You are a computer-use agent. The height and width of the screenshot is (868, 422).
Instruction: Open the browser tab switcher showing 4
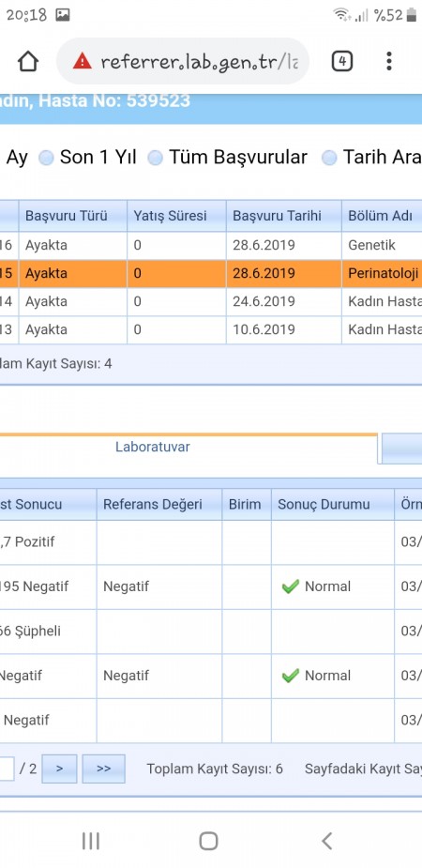(341, 61)
